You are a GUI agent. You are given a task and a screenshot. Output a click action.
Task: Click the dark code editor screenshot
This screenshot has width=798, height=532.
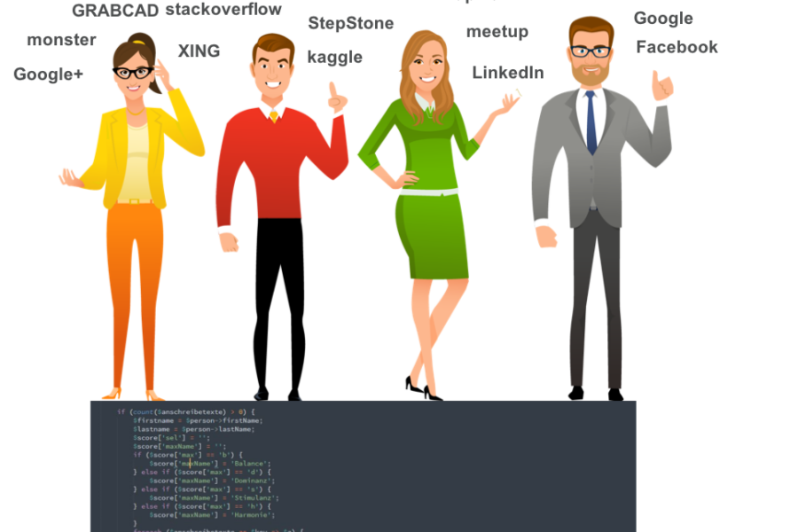[x=364, y=466]
